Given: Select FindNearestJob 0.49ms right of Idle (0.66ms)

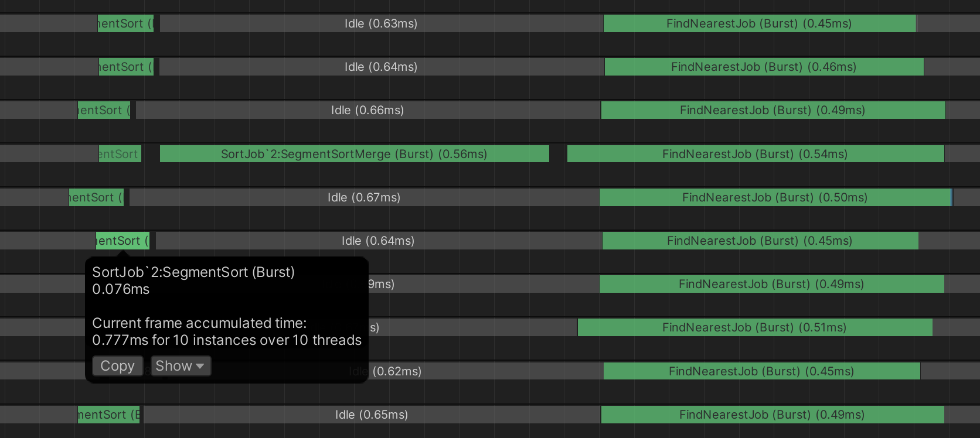Looking at the screenshot, I should (773, 110).
